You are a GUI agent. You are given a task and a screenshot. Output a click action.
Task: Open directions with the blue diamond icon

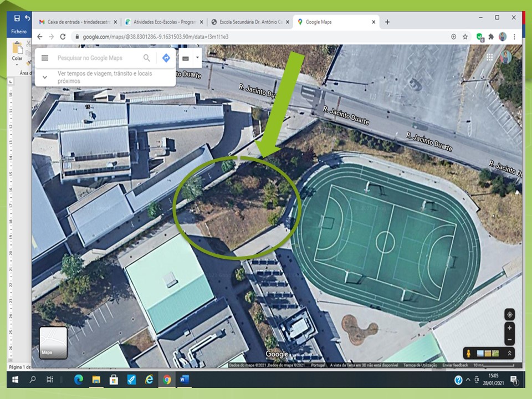pyautogui.click(x=166, y=58)
